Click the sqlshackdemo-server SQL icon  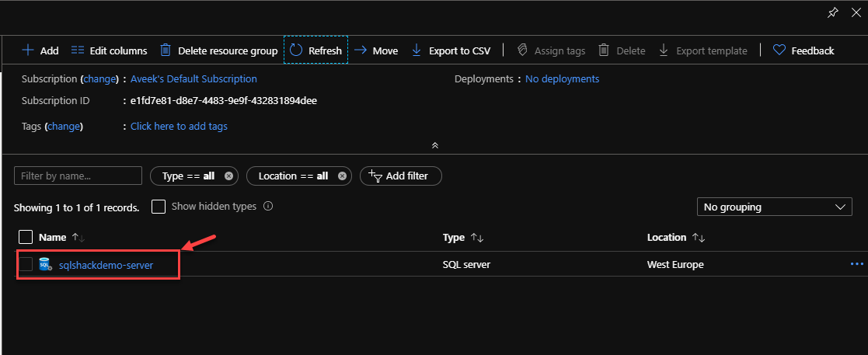pos(45,265)
